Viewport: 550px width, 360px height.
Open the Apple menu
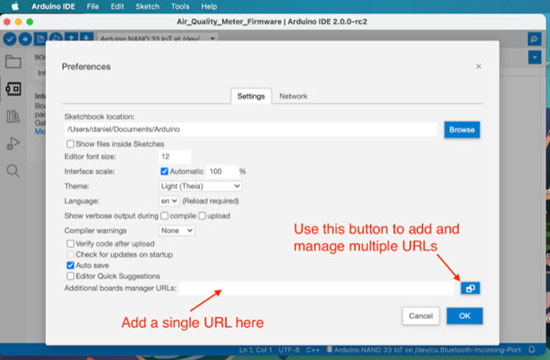pyautogui.click(x=15, y=6)
